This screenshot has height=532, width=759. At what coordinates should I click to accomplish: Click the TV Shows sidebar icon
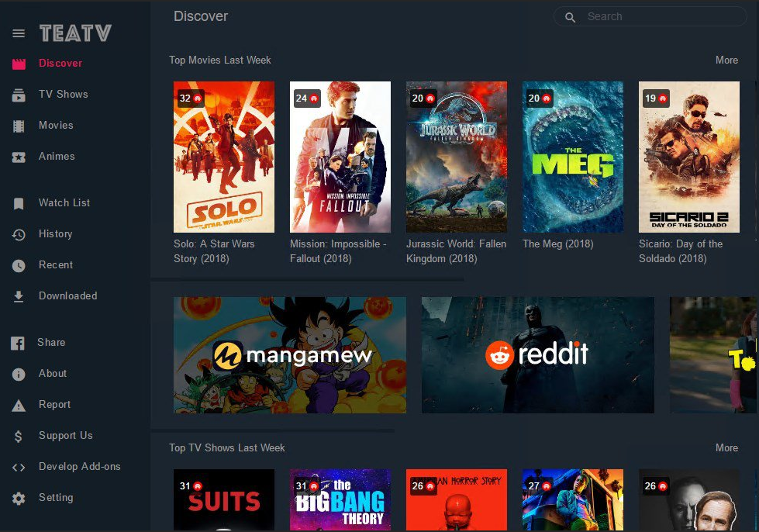(x=19, y=95)
